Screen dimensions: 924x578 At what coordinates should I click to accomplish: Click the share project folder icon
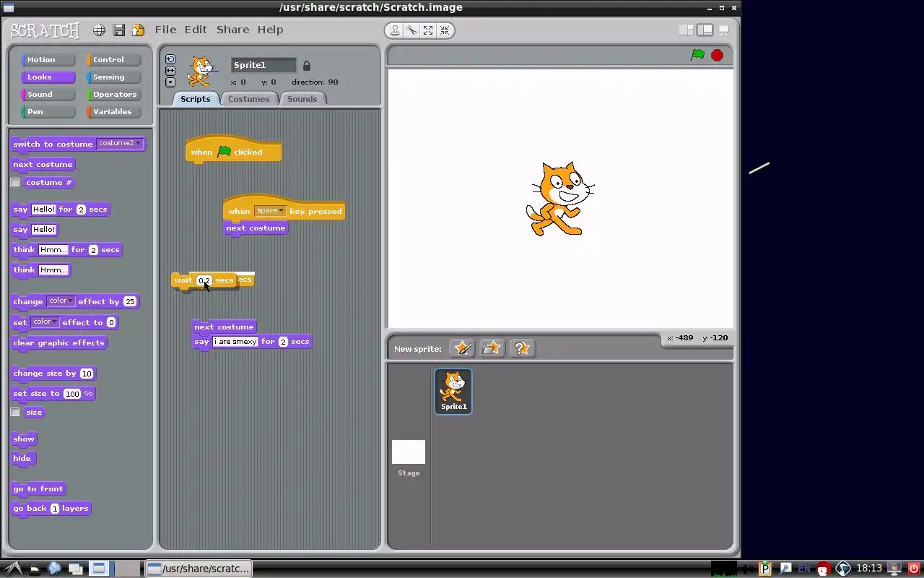pyautogui.click(x=138, y=30)
